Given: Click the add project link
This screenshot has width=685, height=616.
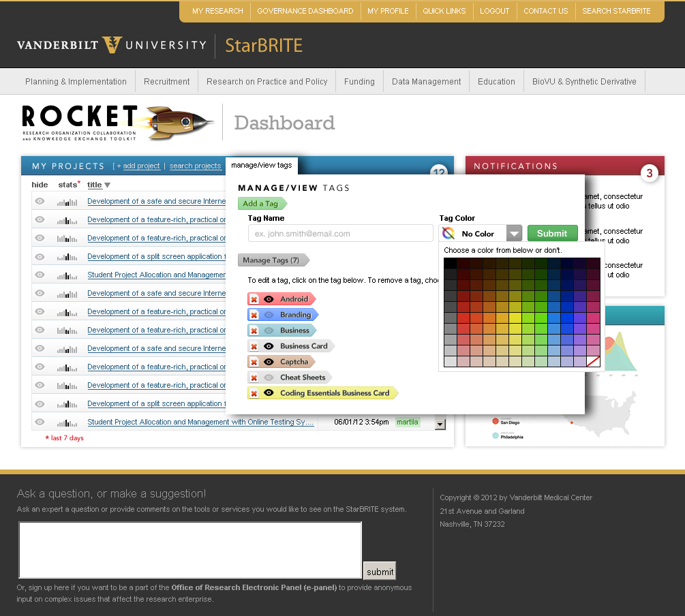Looking at the screenshot, I should click(x=141, y=166).
